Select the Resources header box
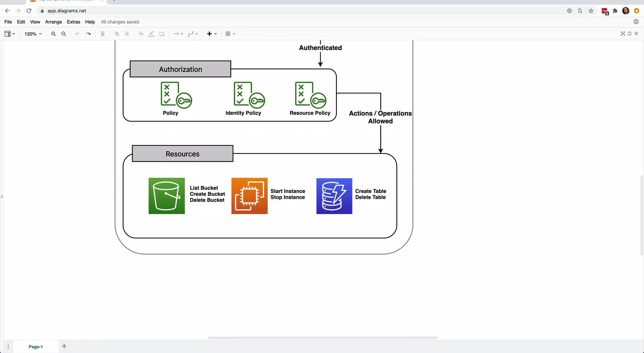Image resolution: width=644 pixels, height=353 pixels. (x=183, y=154)
